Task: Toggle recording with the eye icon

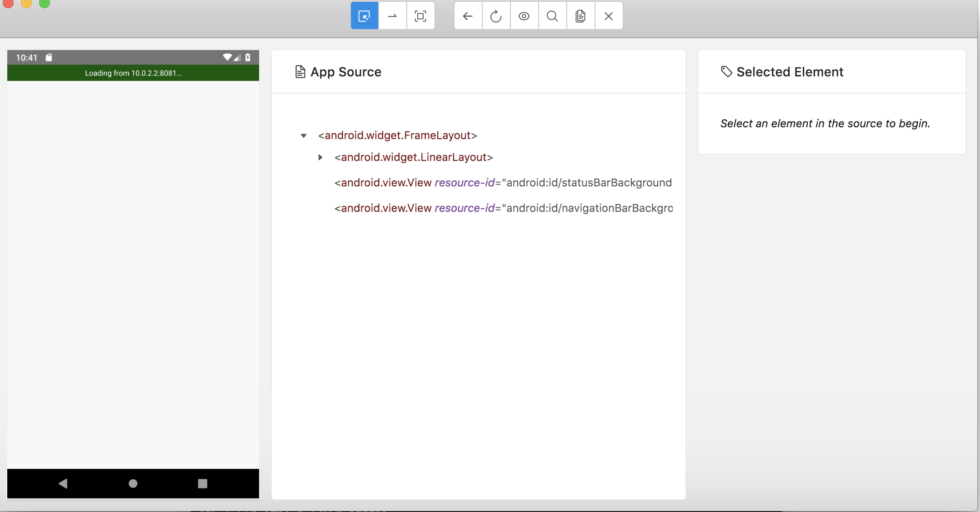Action: click(524, 16)
